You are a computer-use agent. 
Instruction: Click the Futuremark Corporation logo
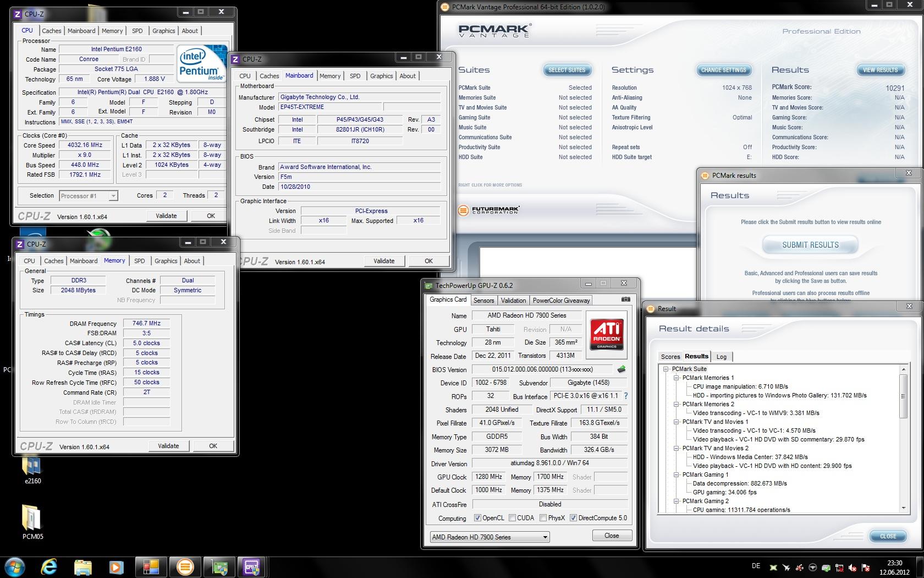point(488,210)
